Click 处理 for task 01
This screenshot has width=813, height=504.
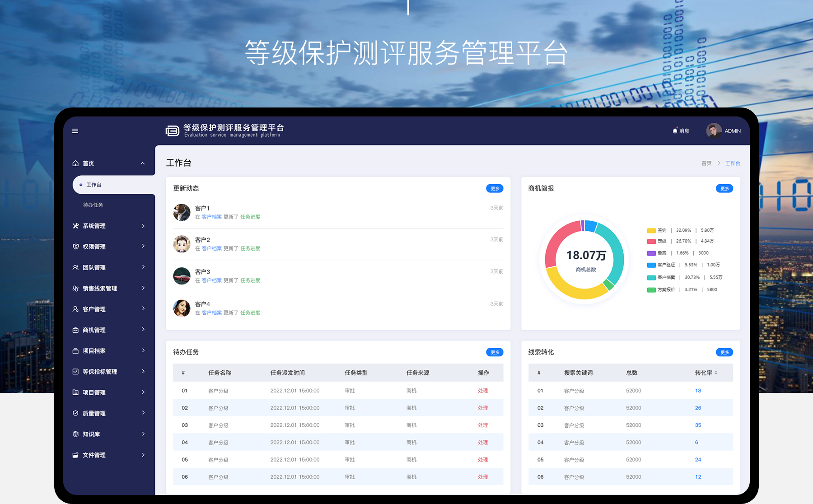tap(483, 391)
